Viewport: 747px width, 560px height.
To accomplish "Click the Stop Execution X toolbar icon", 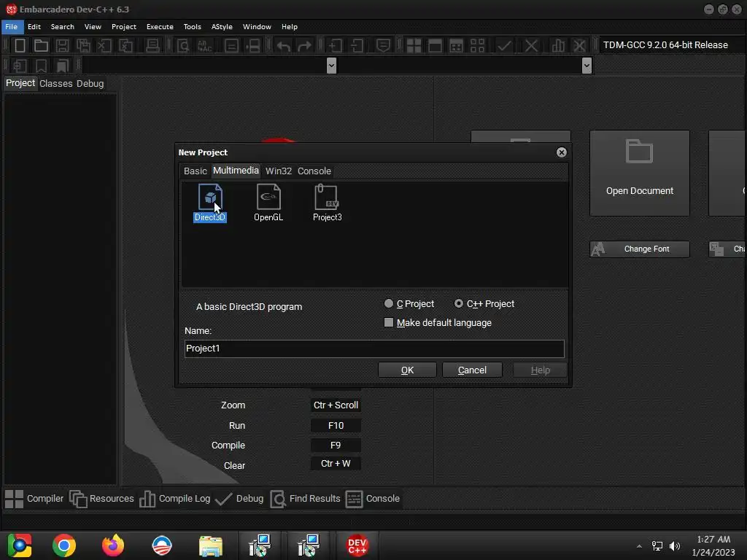I will point(531,46).
